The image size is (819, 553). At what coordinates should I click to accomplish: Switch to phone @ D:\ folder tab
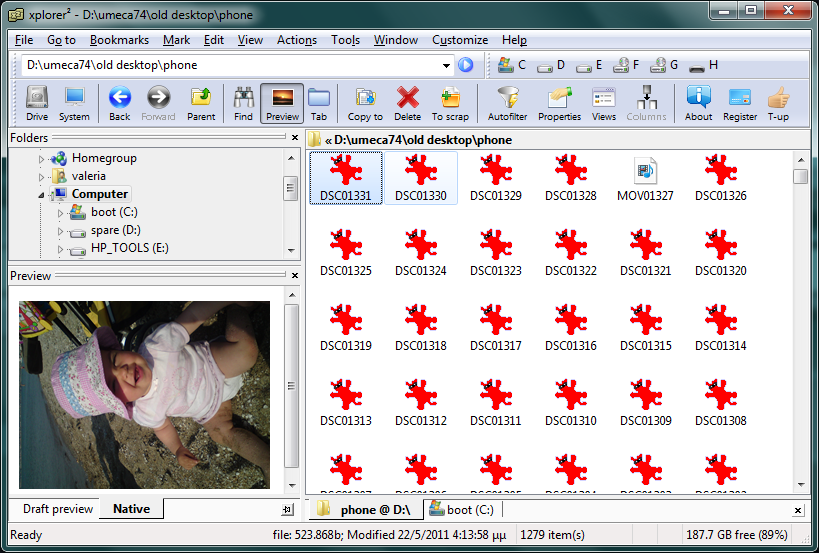tap(366, 510)
